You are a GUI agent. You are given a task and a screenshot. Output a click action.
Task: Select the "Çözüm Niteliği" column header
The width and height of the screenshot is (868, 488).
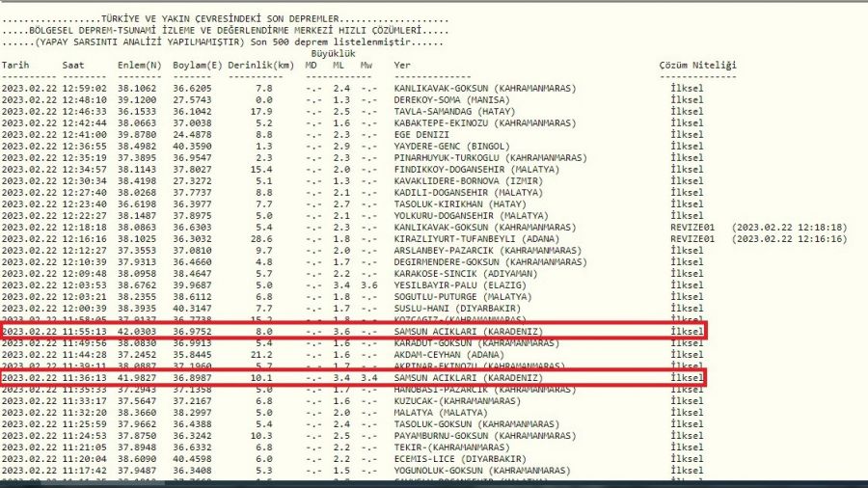click(x=698, y=66)
